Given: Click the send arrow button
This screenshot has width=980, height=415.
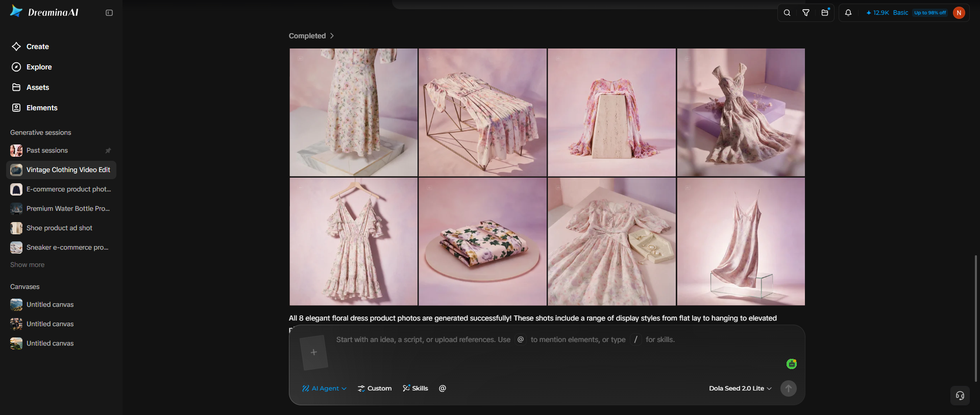Looking at the screenshot, I should (789, 388).
